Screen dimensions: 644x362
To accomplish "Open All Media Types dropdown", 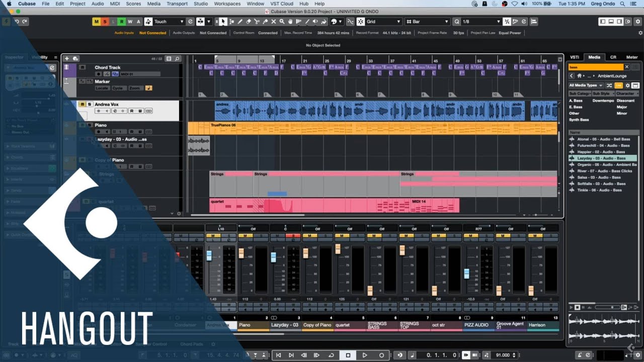I will [586, 85].
